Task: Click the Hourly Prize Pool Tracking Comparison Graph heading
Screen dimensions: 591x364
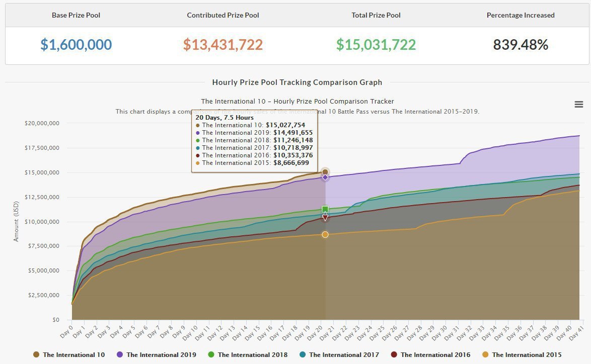Action: 297,82
